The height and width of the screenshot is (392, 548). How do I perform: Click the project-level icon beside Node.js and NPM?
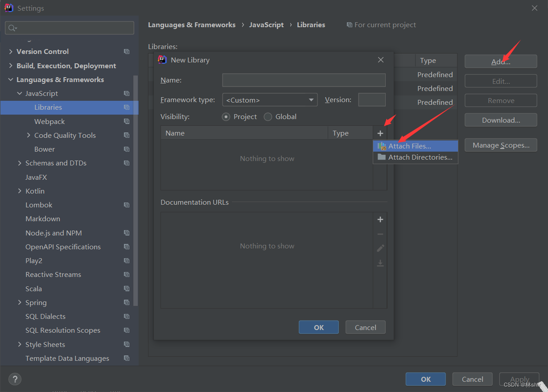tap(127, 233)
